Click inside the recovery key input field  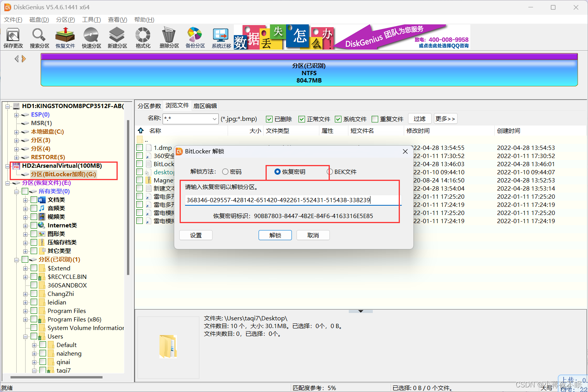pos(290,200)
